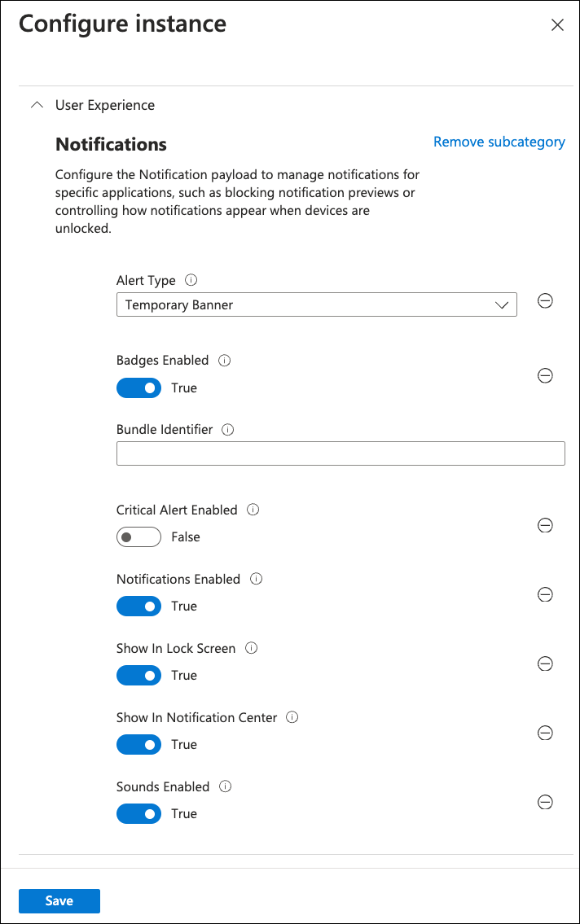This screenshot has width=580, height=924.
Task: Disable the Badges Enabled toggle
Action: 139,388
